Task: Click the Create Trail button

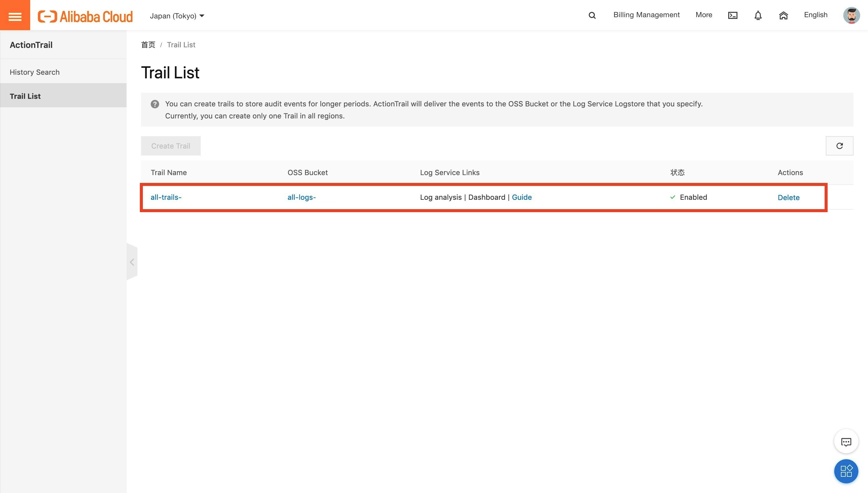Action: pyautogui.click(x=171, y=146)
